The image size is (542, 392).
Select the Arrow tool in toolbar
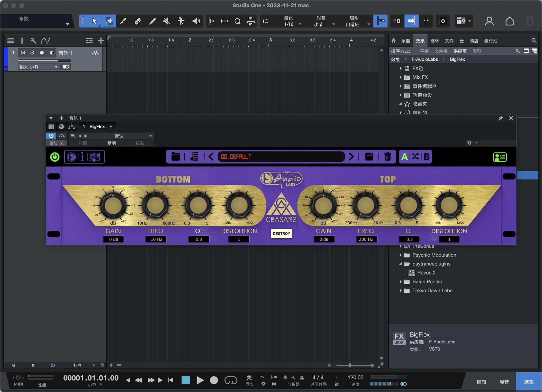coord(94,21)
